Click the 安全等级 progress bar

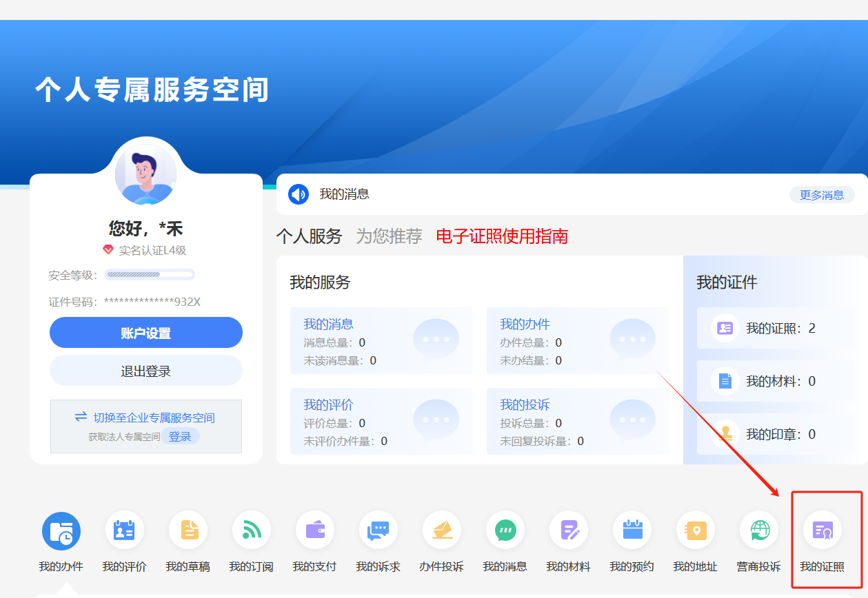(149, 275)
